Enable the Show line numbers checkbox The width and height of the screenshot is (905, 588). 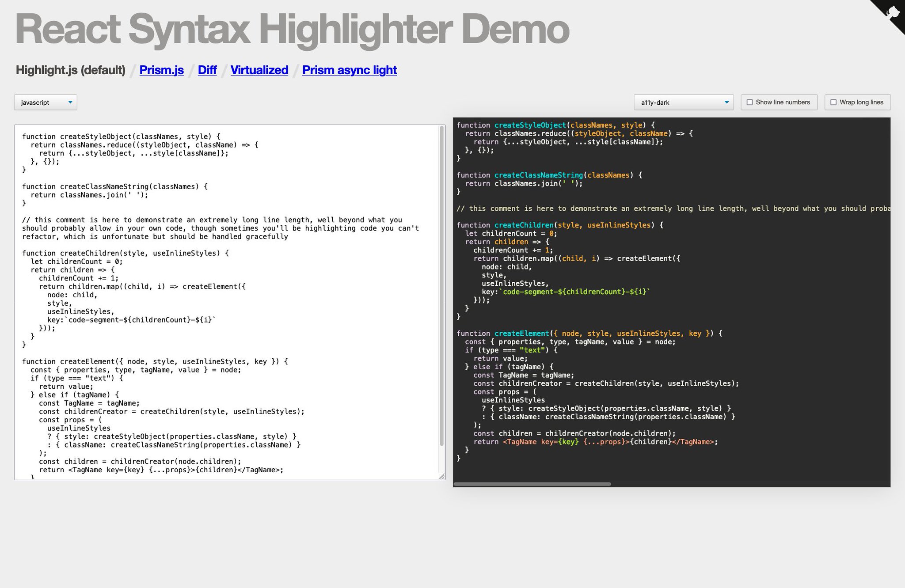[749, 102]
